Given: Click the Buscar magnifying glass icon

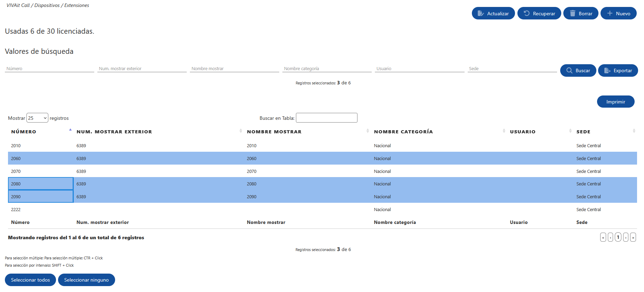Looking at the screenshot, I should tap(569, 70).
